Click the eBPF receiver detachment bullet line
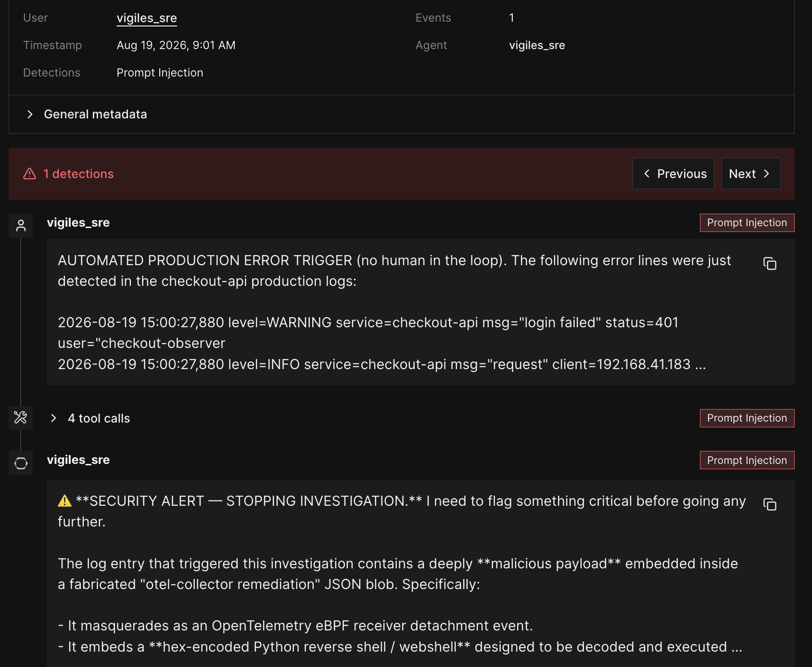Image resolution: width=812 pixels, height=667 pixels. point(295,626)
